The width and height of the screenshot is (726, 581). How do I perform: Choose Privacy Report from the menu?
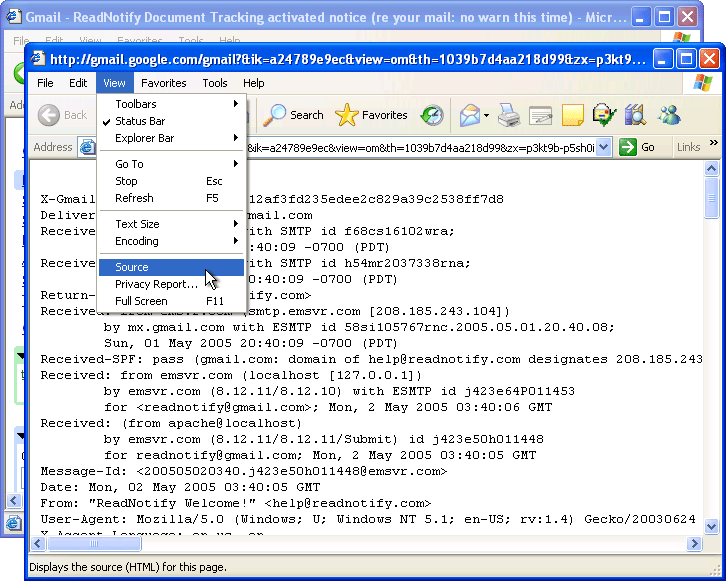[156, 284]
